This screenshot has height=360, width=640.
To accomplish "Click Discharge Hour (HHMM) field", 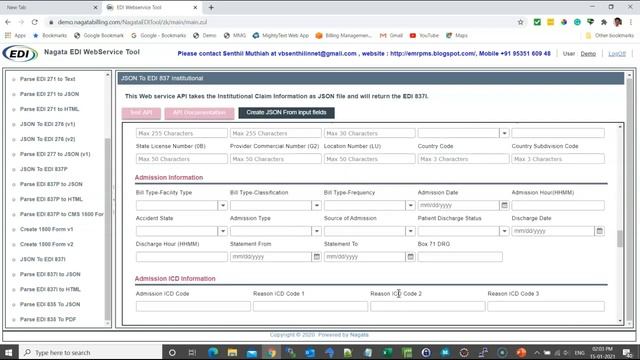I will 182,257.
